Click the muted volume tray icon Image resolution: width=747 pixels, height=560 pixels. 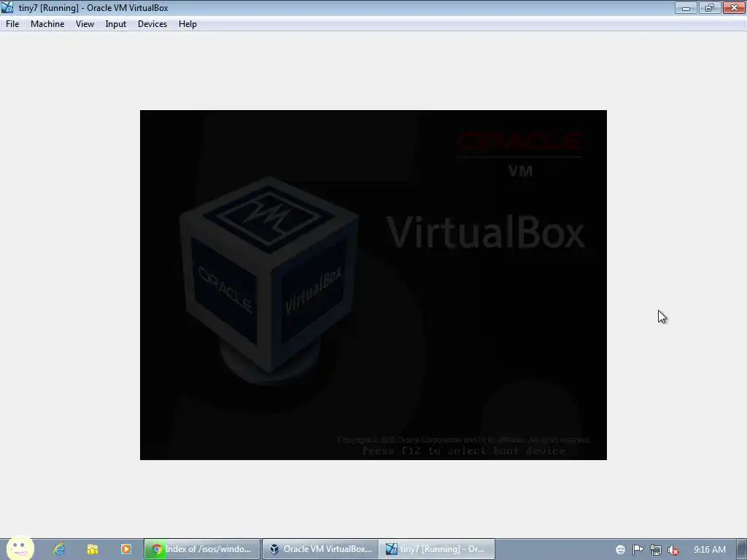[673, 550]
